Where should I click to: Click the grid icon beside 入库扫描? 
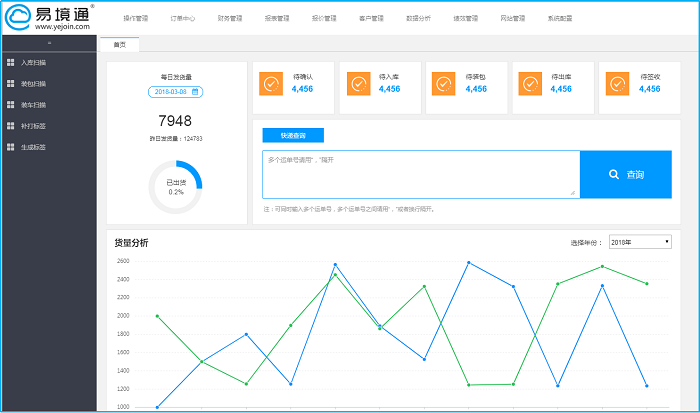click(11, 63)
